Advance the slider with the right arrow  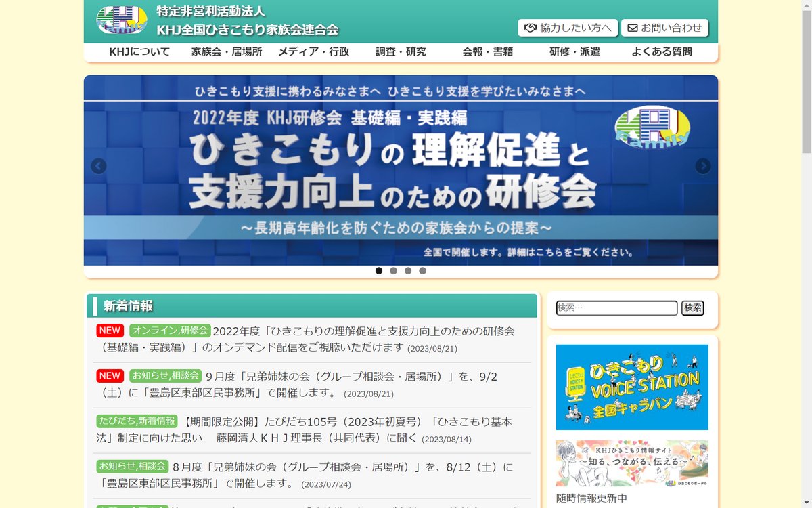point(703,166)
